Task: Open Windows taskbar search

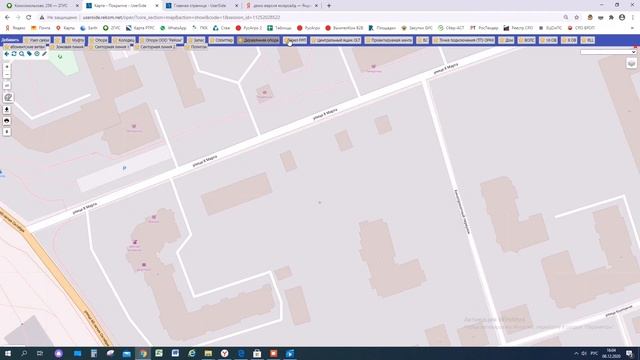Action: pos(24,353)
